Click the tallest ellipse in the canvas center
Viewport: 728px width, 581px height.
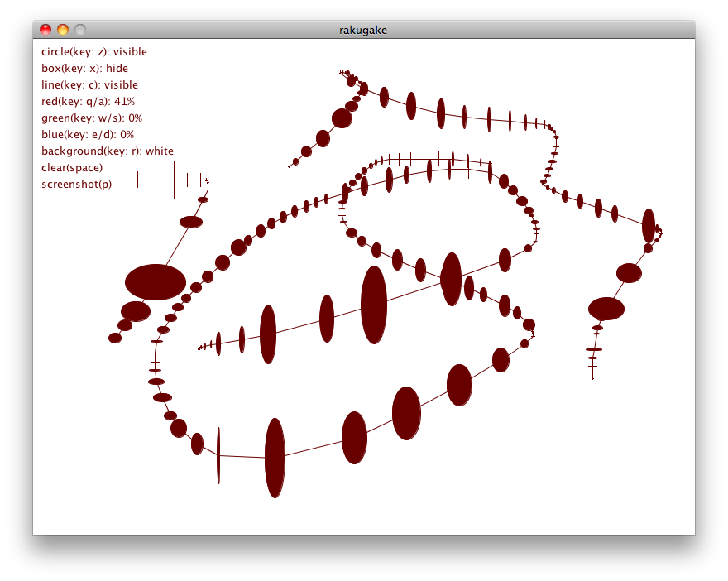point(374,305)
